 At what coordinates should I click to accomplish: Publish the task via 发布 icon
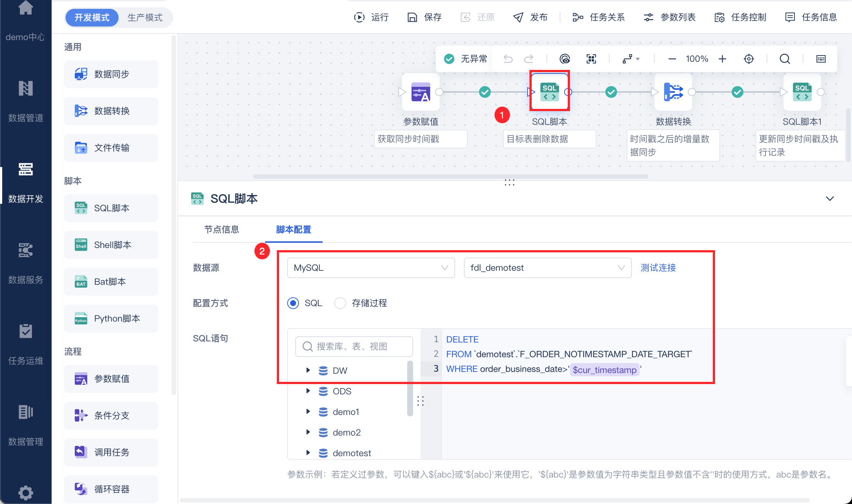(x=530, y=17)
